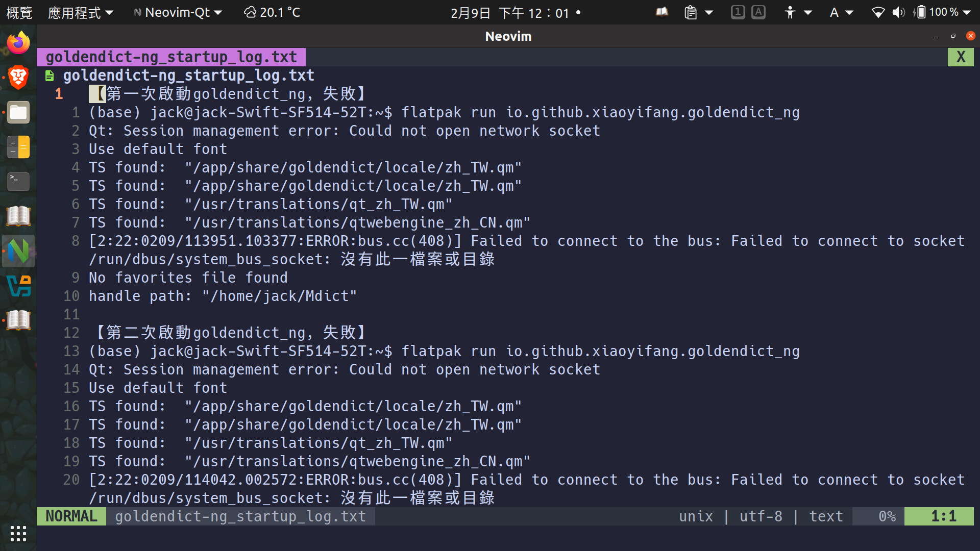Image resolution: width=980 pixels, height=551 pixels.
Task: Open the VS-like editor dock icon
Action: pyautogui.click(x=18, y=286)
